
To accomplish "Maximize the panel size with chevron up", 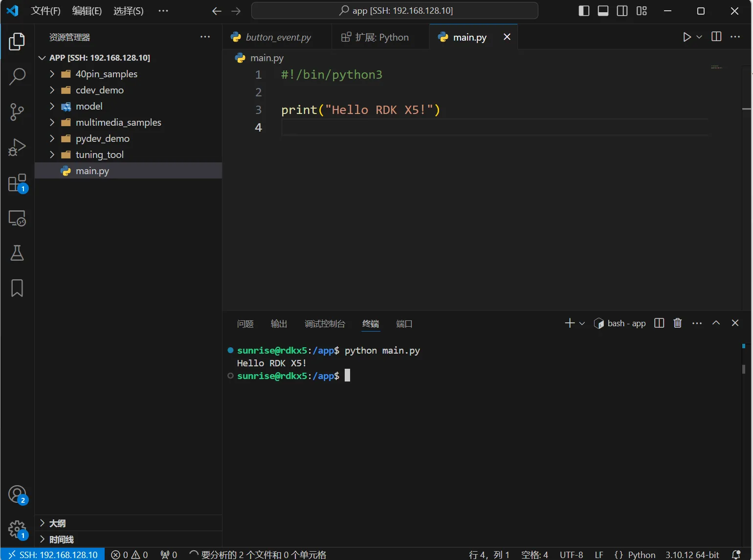I will point(716,323).
